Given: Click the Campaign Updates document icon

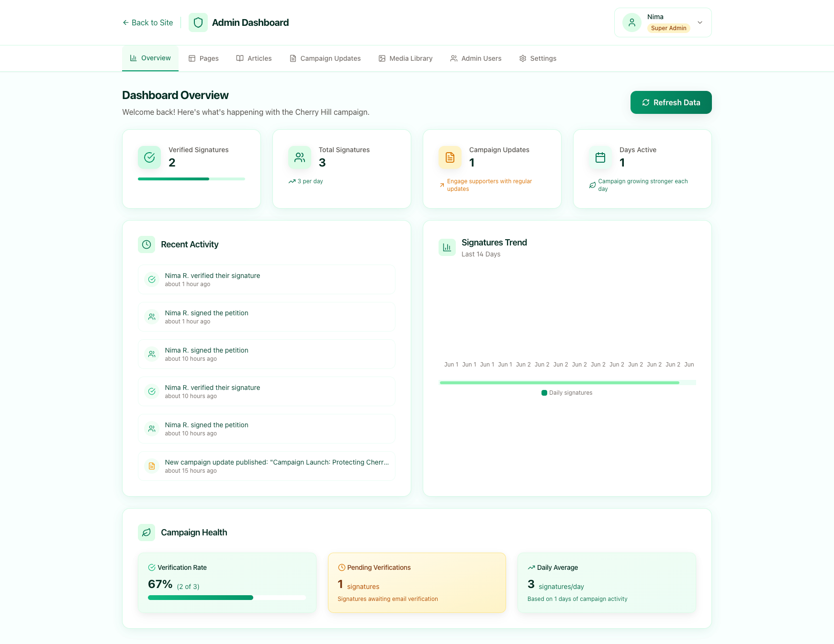Looking at the screenshot, I should point(450,157).
